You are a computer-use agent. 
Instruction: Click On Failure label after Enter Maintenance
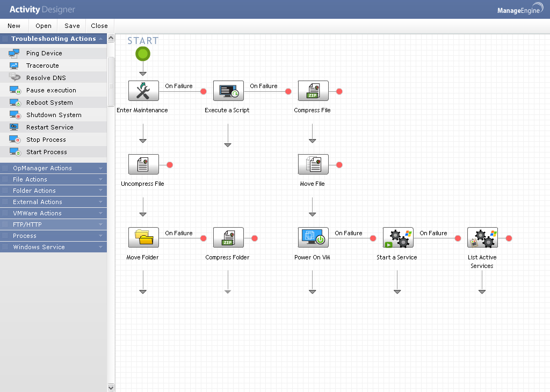click(x=179, y=86)
